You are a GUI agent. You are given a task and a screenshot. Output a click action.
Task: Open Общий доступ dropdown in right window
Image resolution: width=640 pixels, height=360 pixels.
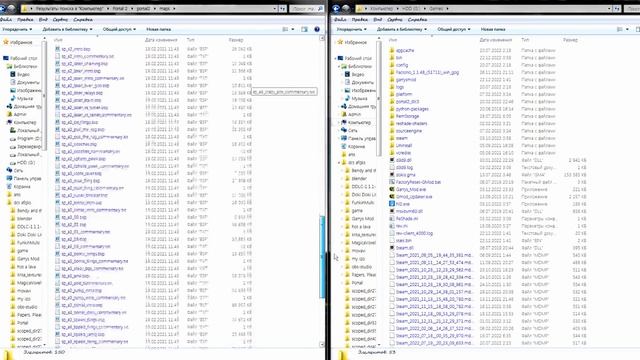pos(453,29)
